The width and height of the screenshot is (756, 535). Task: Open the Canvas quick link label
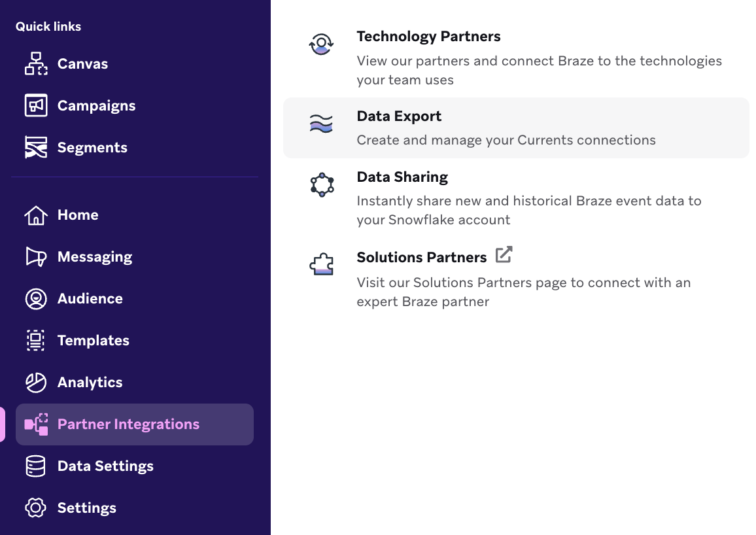pos(82,63)
